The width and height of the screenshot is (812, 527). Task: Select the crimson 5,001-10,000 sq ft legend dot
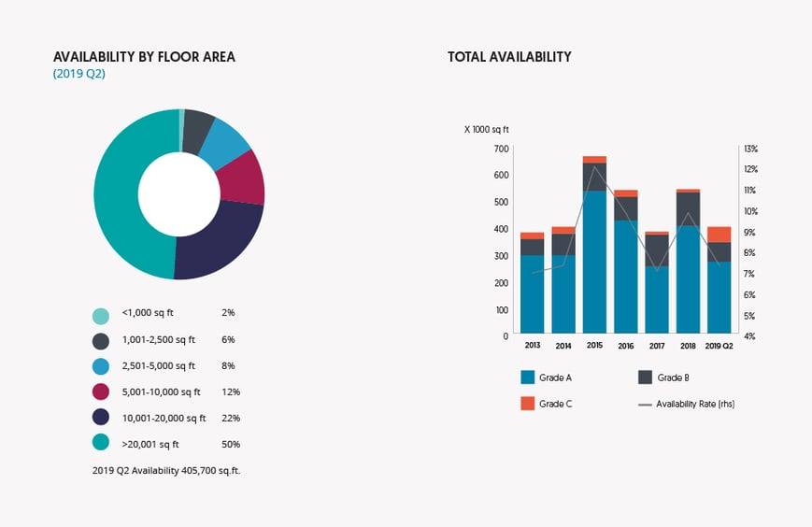coord(101,392)
